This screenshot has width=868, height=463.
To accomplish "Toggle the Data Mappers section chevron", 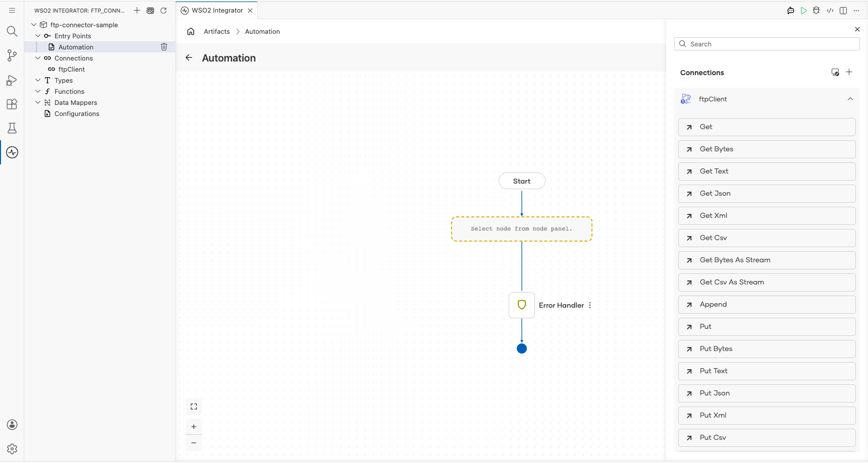I will tap(38, 102).
